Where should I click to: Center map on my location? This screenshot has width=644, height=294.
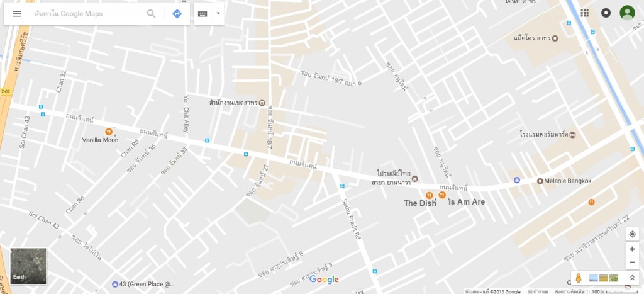(x=632, y=234)
